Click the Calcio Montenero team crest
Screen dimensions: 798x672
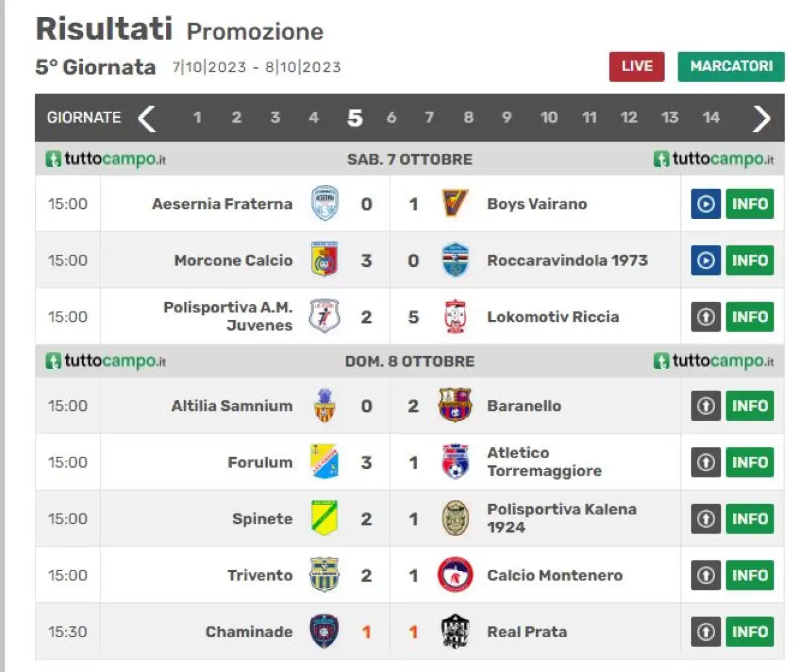455,575
